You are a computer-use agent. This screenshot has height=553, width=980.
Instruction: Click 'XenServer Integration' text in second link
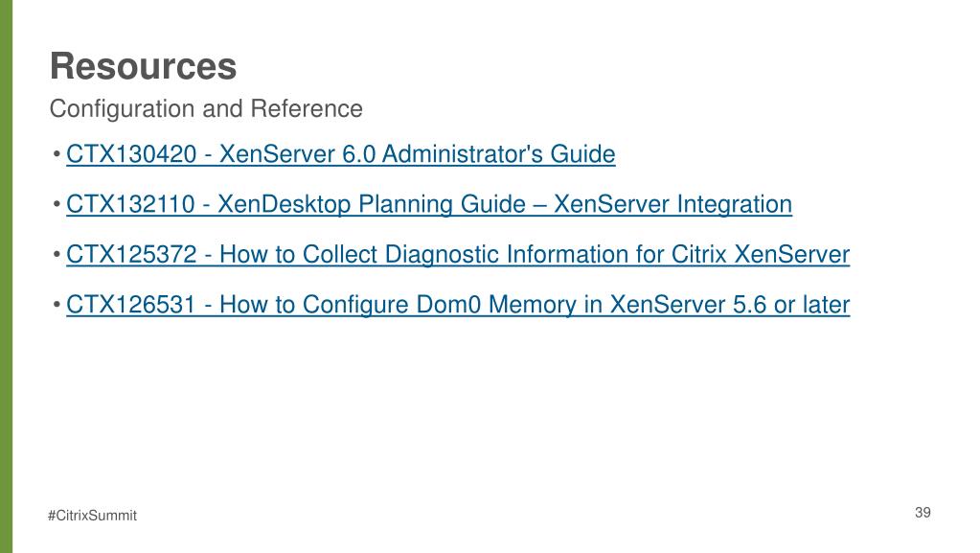tap(672, 204)
